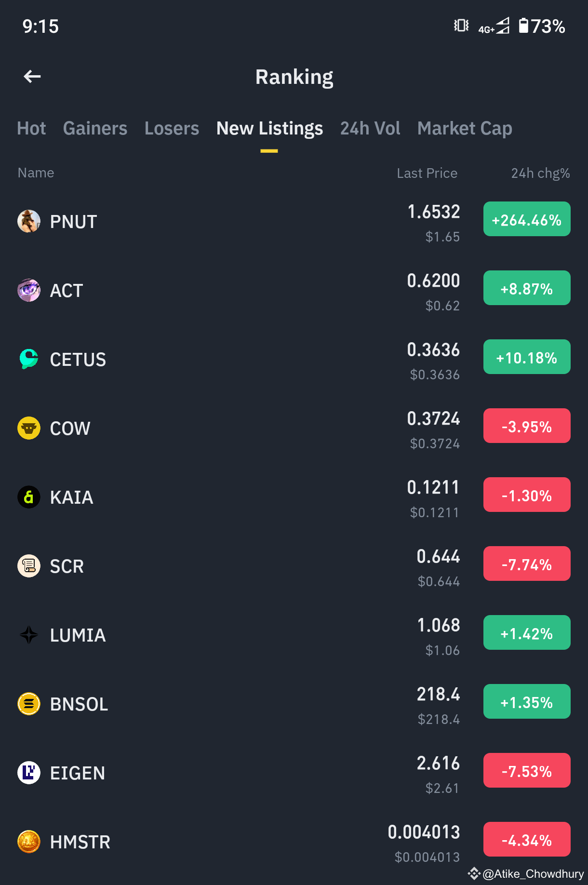Tap the back arrow icon
The image size is (588, 885).
(32, 76)
